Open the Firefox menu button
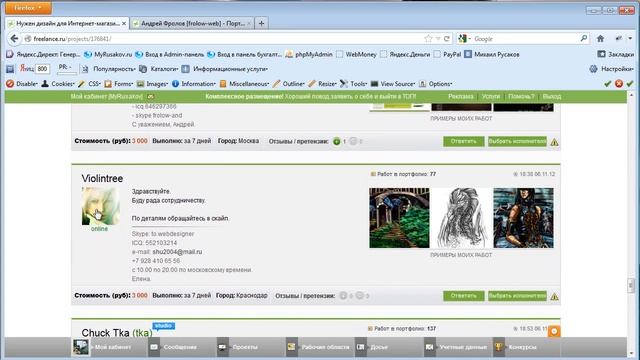 (x=28, y=8)
